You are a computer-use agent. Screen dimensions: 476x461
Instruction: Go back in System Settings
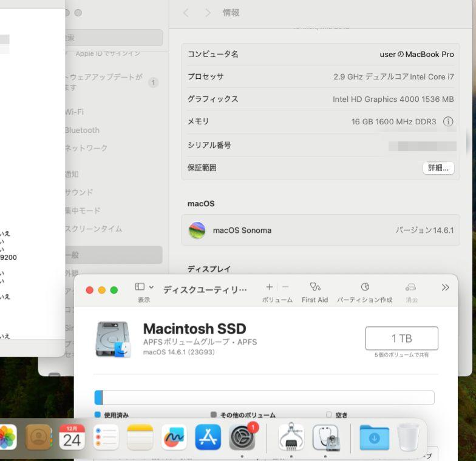click(186, 13)
